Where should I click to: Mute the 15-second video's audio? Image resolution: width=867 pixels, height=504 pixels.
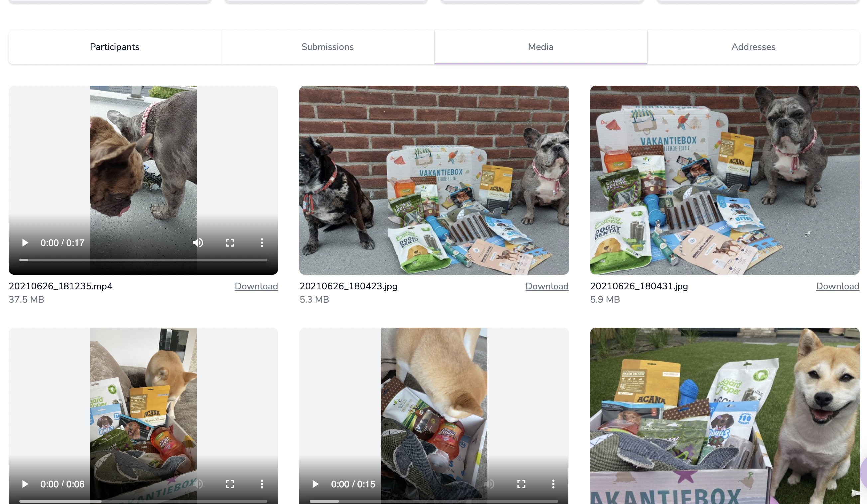click(x=490, y=484)
